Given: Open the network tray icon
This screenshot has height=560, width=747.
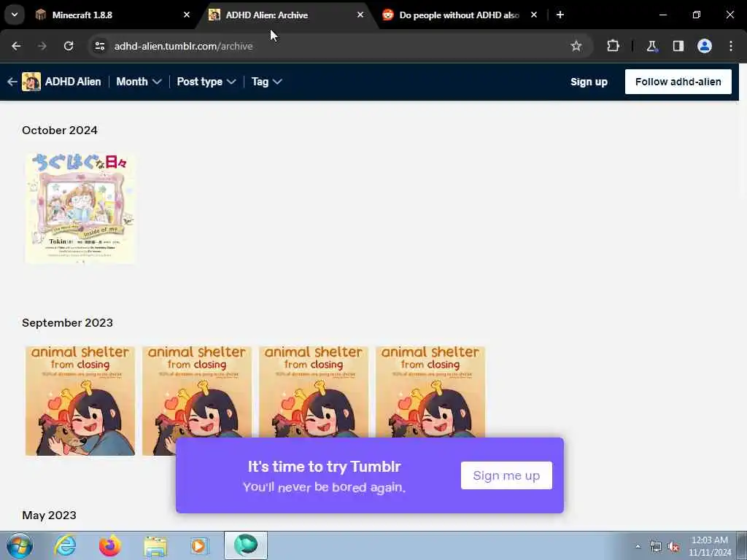Looking at the screenshot, I should pyautogui.click(x=656, y=546).
